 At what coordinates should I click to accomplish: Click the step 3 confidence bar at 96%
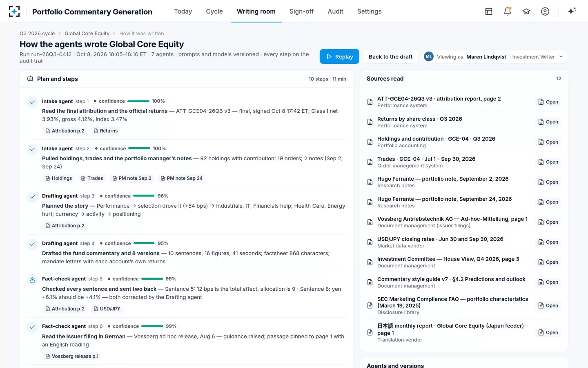tap(144, 196)
